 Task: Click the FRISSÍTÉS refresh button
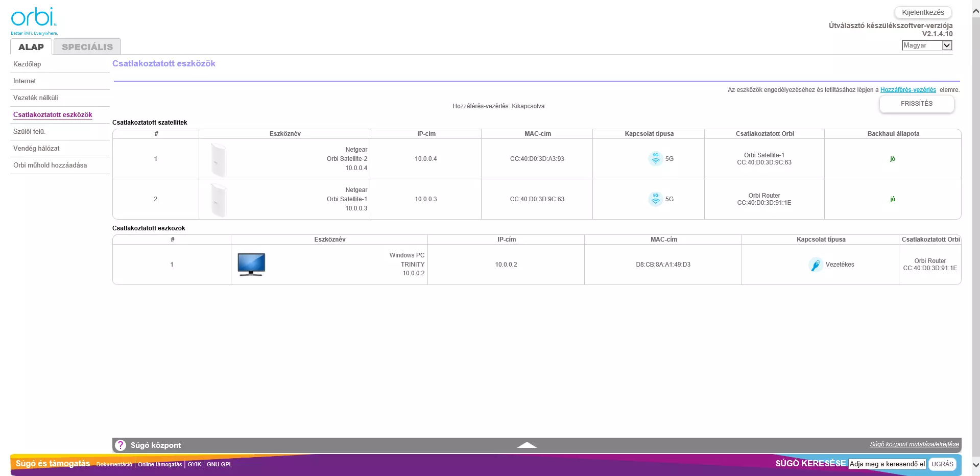917,104
